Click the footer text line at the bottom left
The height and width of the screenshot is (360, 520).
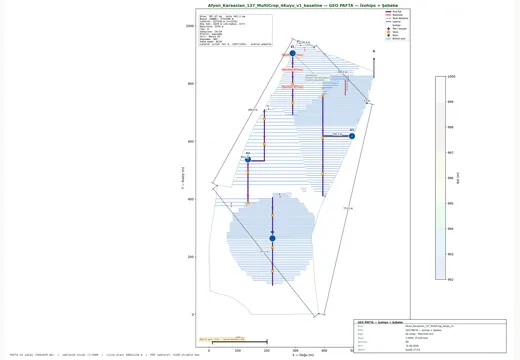pyautogui.click(x=105, y=355)
